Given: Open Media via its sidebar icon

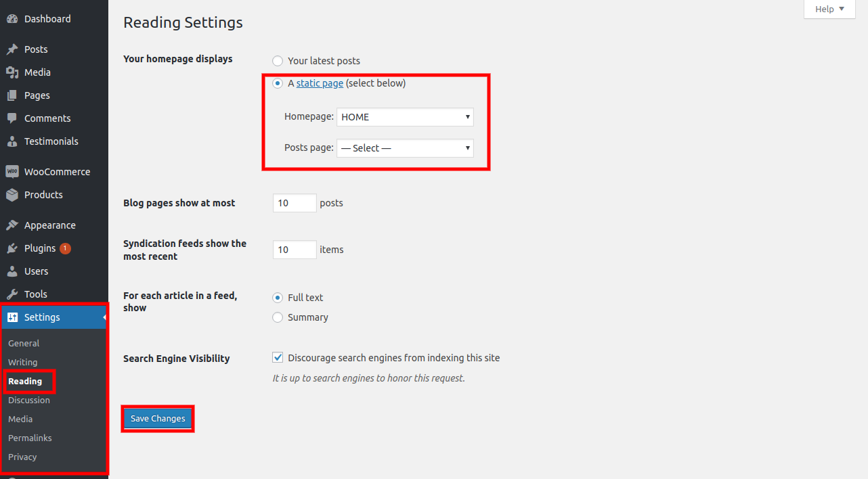Looking at the screenshot, I should [x=12, y=72].
